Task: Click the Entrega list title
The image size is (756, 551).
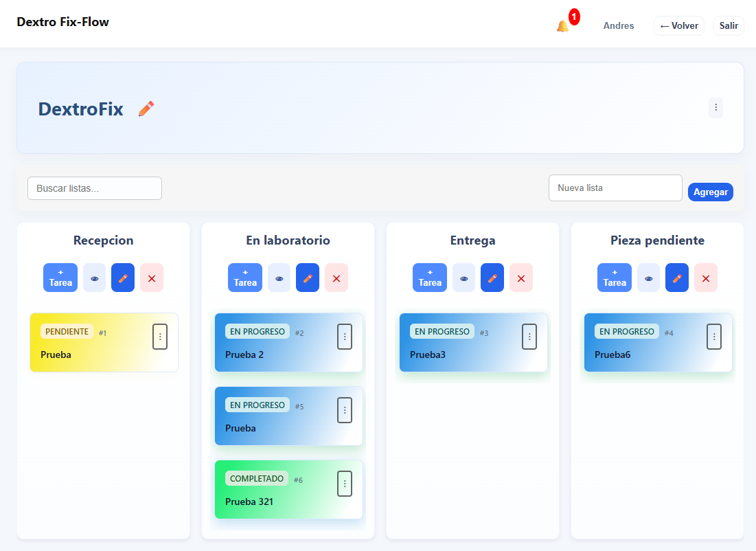Action: (x=472, y=240)
